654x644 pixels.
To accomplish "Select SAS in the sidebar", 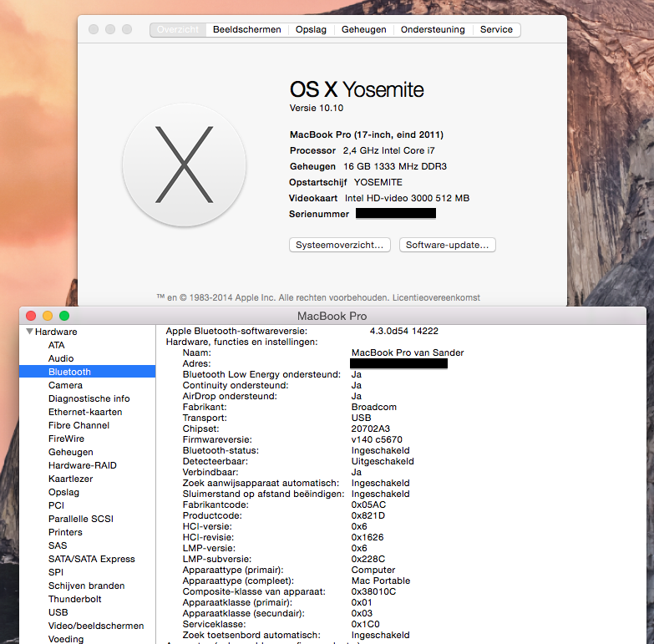I will click(58, 545).
